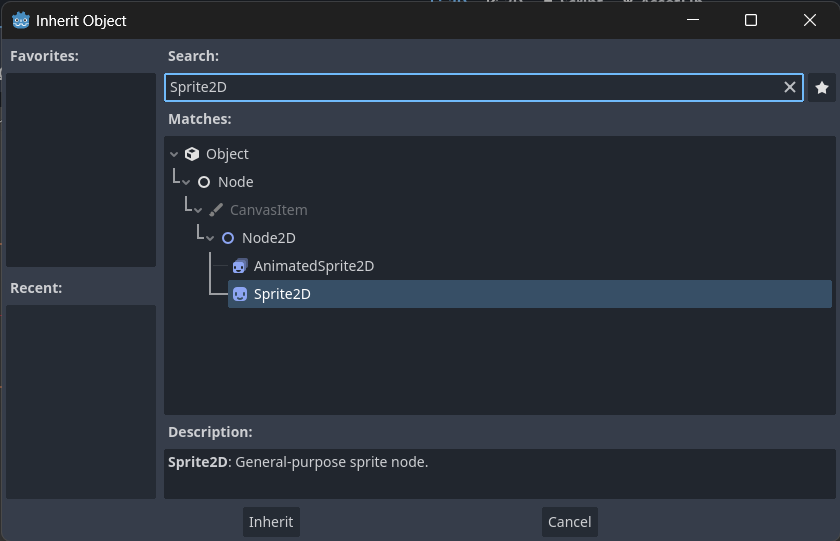Maximize the Inherit Object dialog
Image resolution: width=840 pixels, height=541 pixels.
coord(751,20)
